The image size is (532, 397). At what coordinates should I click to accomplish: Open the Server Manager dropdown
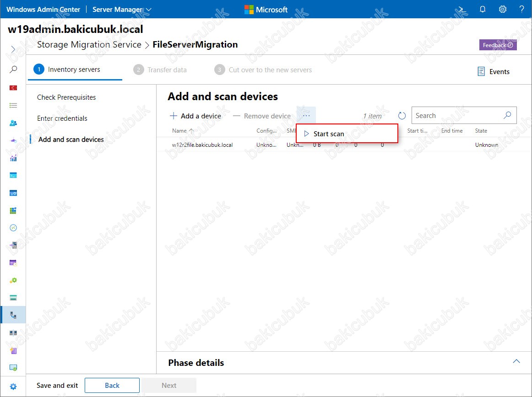click(122, 10)
